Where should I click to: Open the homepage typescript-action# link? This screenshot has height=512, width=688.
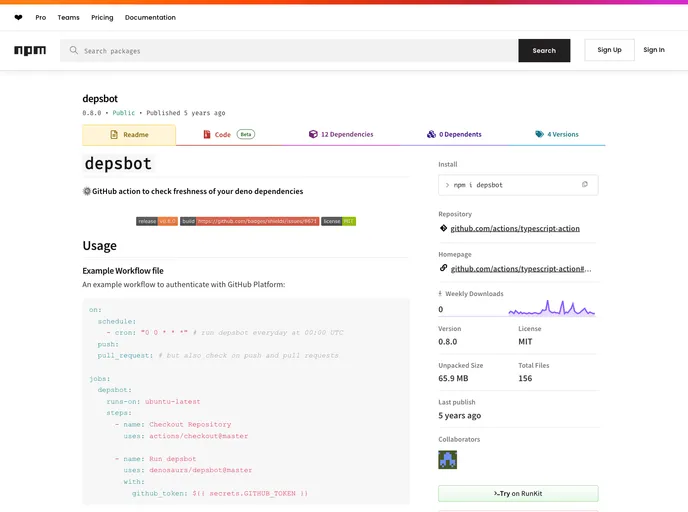pos(521,269)
